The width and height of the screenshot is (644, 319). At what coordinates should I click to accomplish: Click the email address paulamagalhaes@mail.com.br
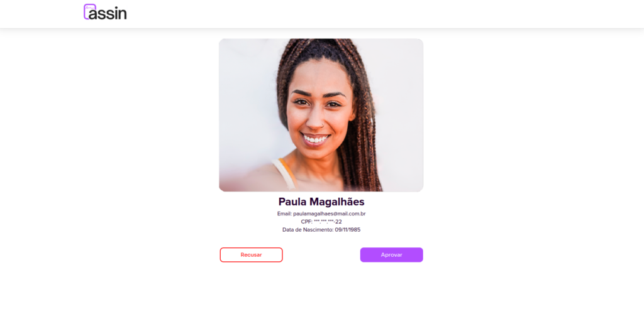point(330,214)
